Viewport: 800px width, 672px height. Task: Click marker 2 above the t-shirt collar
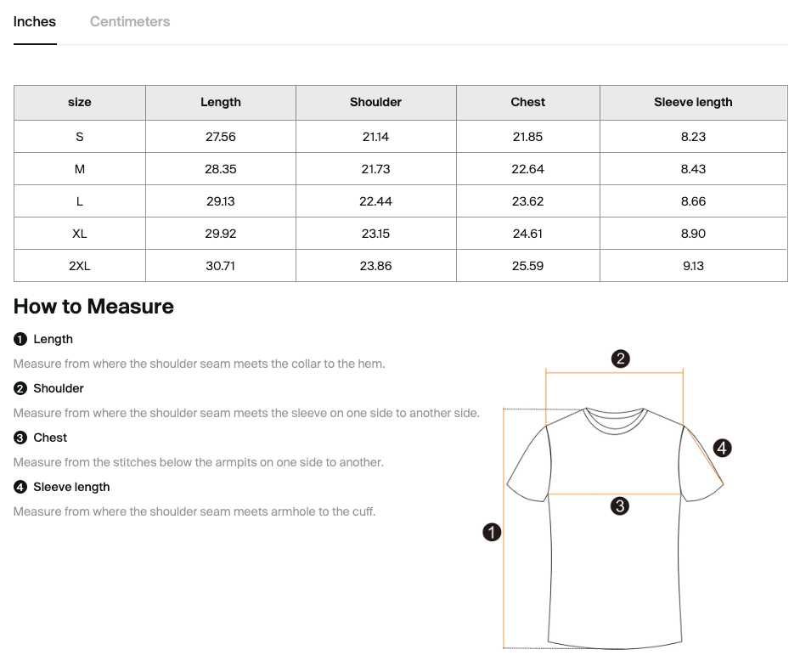(x=620, y=359)
